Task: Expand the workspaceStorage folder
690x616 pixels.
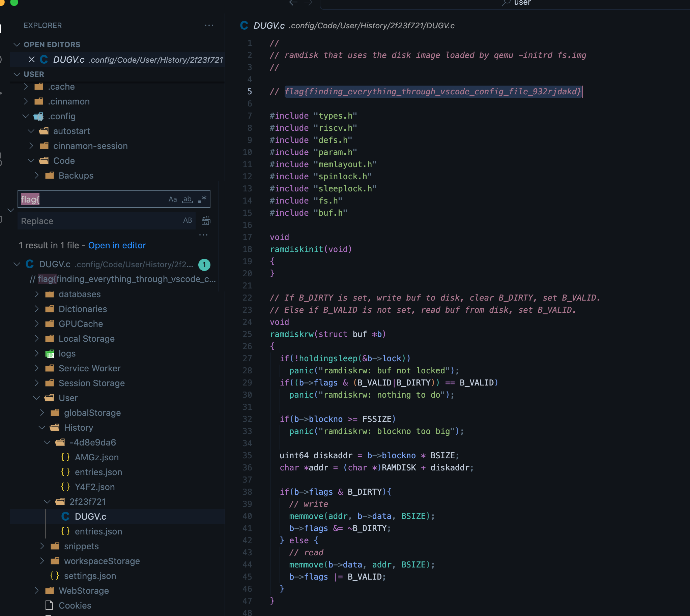Action: pyautogui.click(x=42, y=561)
